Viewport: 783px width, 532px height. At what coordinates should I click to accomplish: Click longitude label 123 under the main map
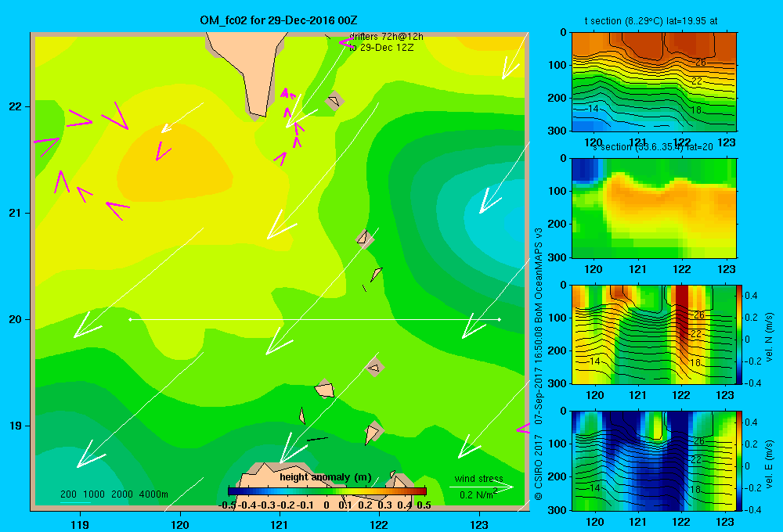479,524
